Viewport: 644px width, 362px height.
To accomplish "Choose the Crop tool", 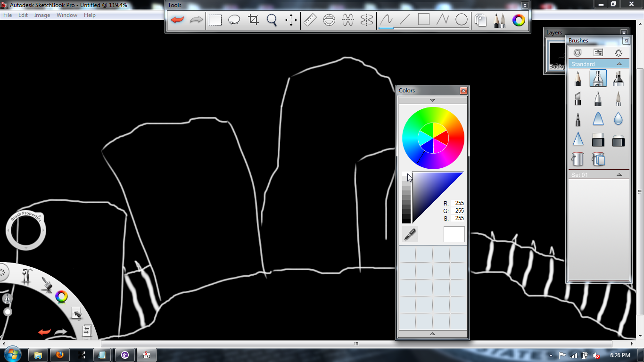I will pos(253,20).
